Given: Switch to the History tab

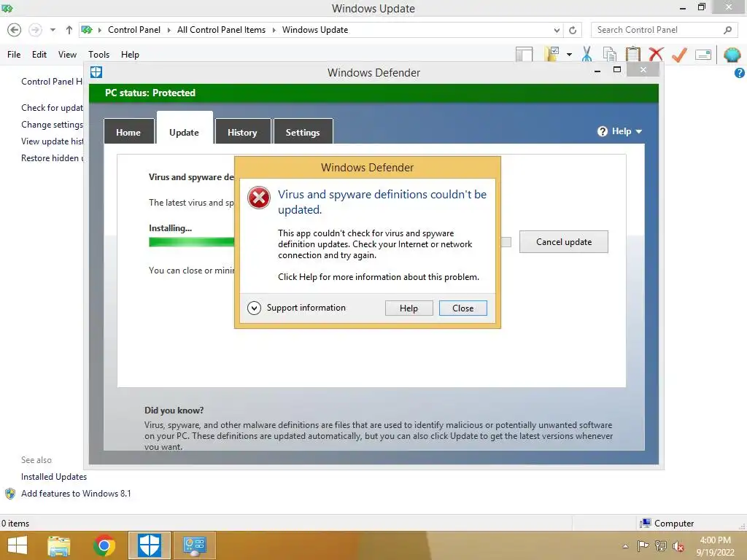Looking at the screenshot, I should [242, 132].
